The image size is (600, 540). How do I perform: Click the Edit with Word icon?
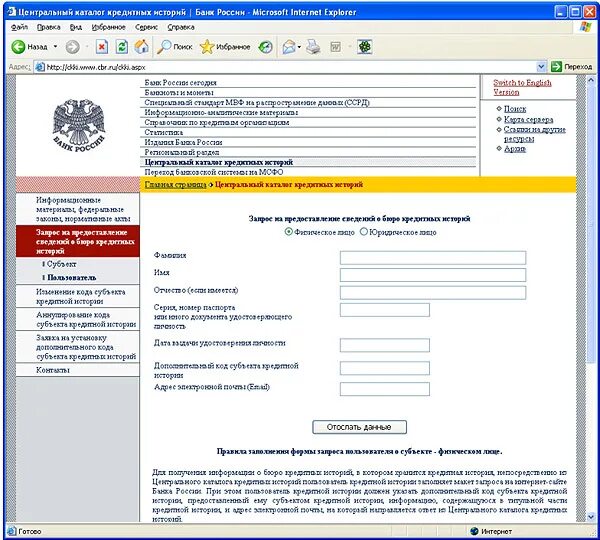click(x=336, y=47)
